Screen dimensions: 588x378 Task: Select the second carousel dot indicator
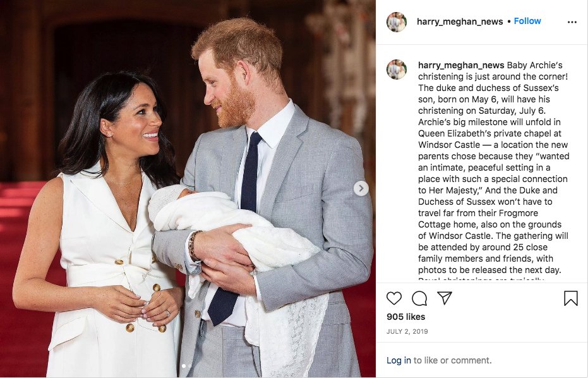tap(190, 365)
